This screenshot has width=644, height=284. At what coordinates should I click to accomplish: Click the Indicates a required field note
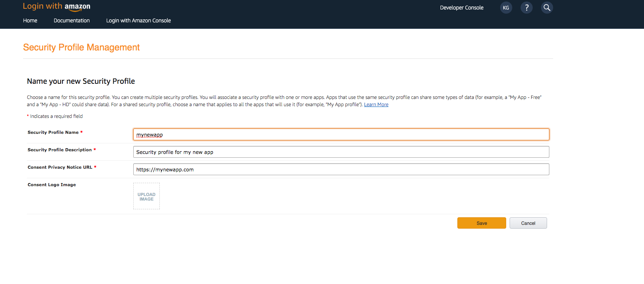[55, 116]
